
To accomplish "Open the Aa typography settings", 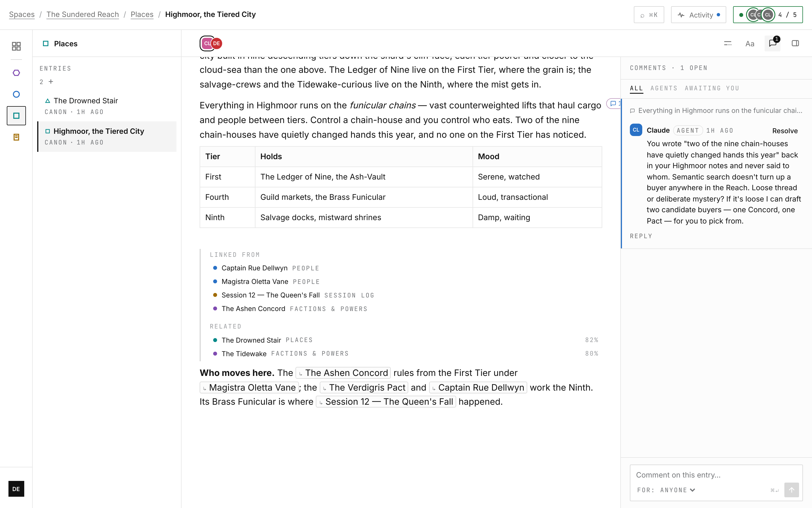I will tap(750, 44).
